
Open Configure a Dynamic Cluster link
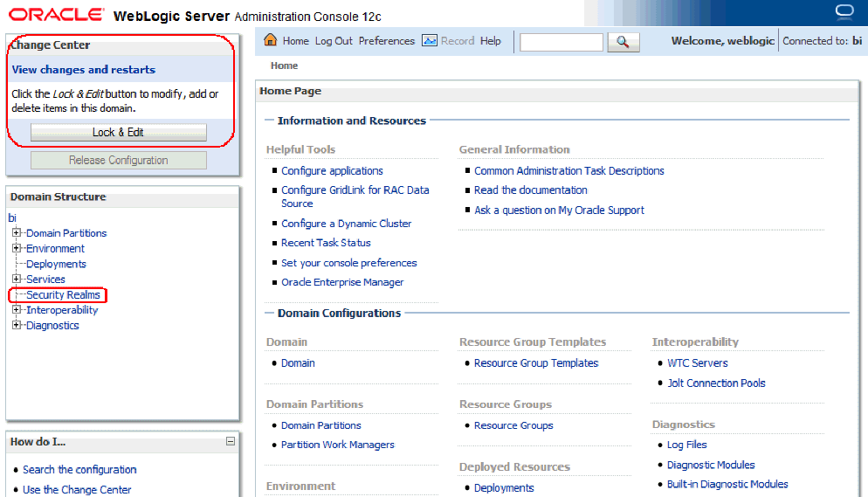[347, 224]
